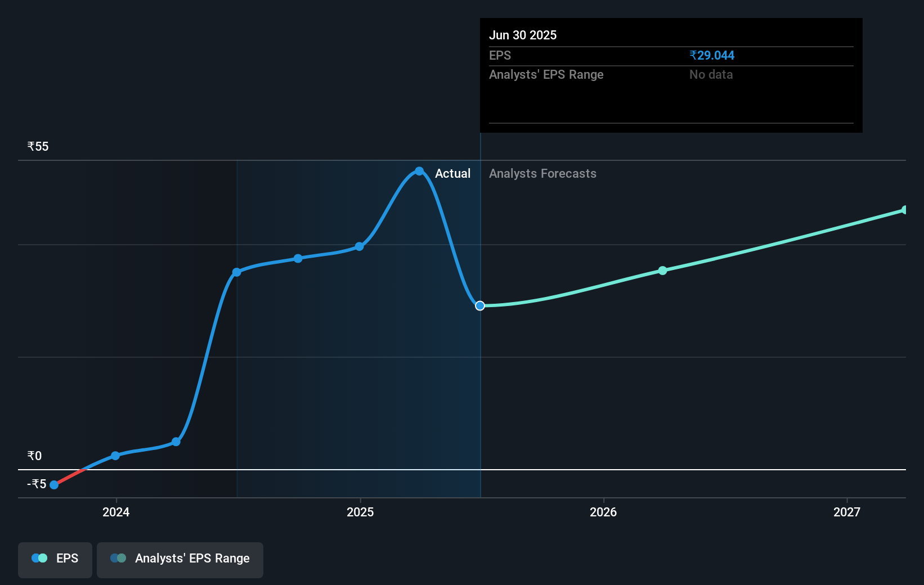The width and height of the screenshot is (924, 585).
Task: Select the white data point on the chart divider
Action: coord(480,306)
